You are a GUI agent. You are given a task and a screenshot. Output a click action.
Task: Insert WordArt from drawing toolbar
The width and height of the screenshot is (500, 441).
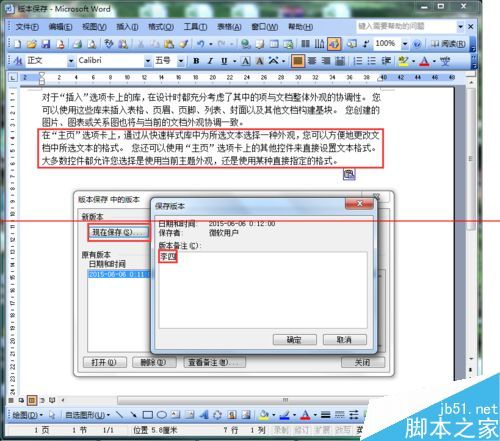pos(204,415)
